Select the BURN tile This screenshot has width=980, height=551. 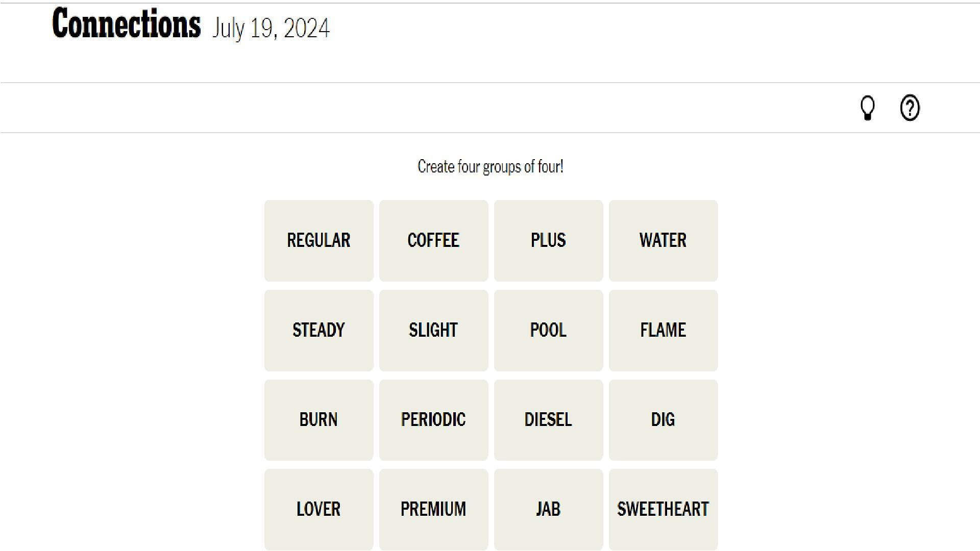tap(318, 419)
